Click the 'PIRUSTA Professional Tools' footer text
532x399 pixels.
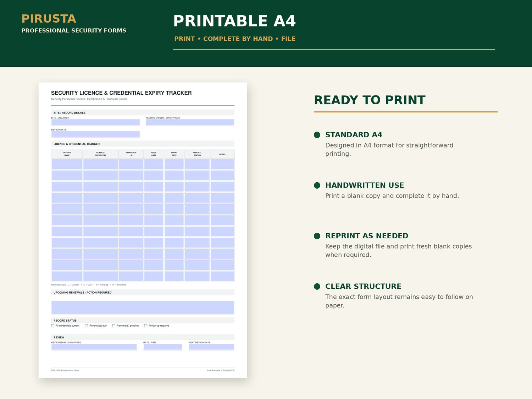click(x=65, y=371)
